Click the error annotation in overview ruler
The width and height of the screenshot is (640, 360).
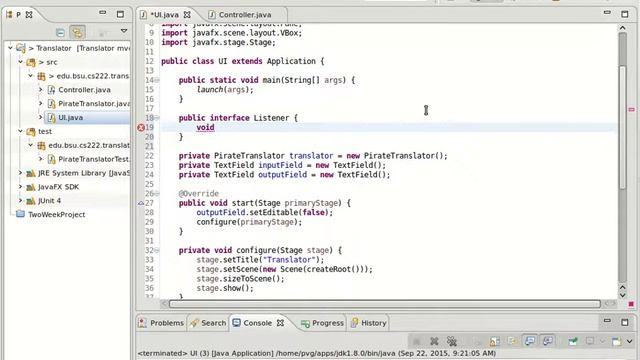[x=631, y=109]
